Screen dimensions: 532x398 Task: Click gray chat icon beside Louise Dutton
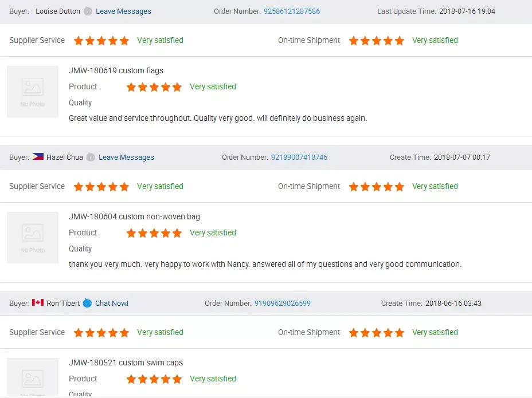click(88, 11)
